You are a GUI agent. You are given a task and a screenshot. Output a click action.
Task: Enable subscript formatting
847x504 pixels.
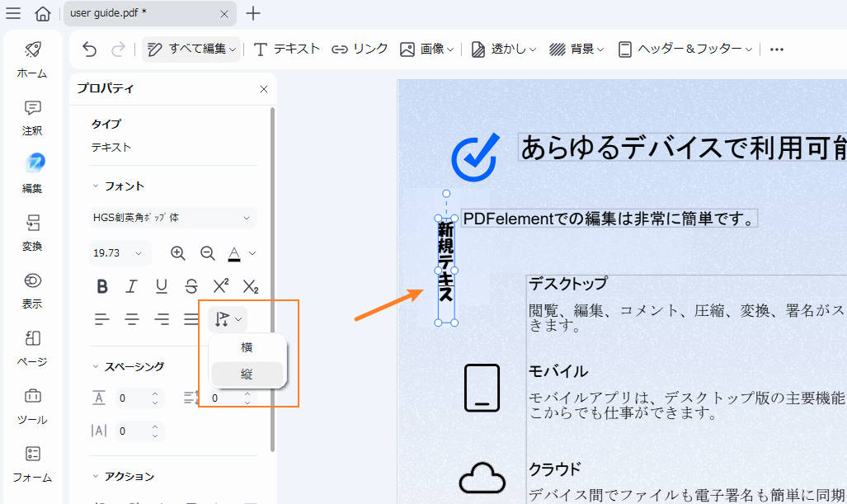(249, 286)
